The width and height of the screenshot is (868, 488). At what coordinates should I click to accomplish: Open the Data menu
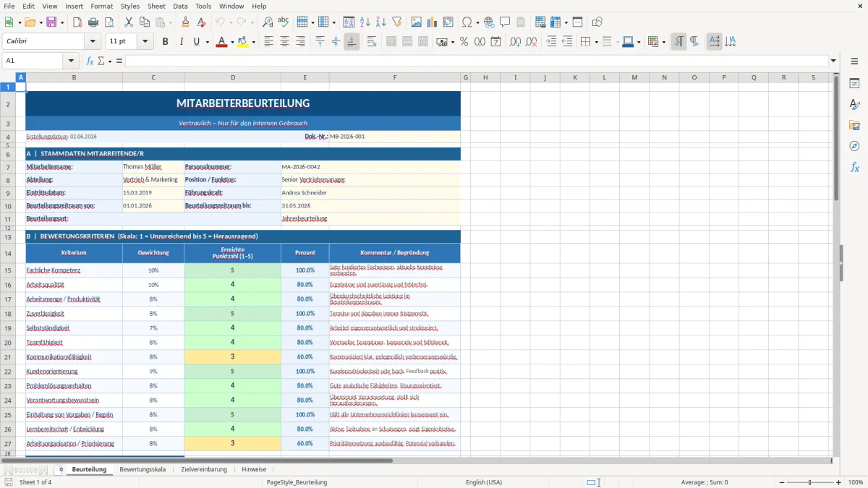click(x=180, y=6)
